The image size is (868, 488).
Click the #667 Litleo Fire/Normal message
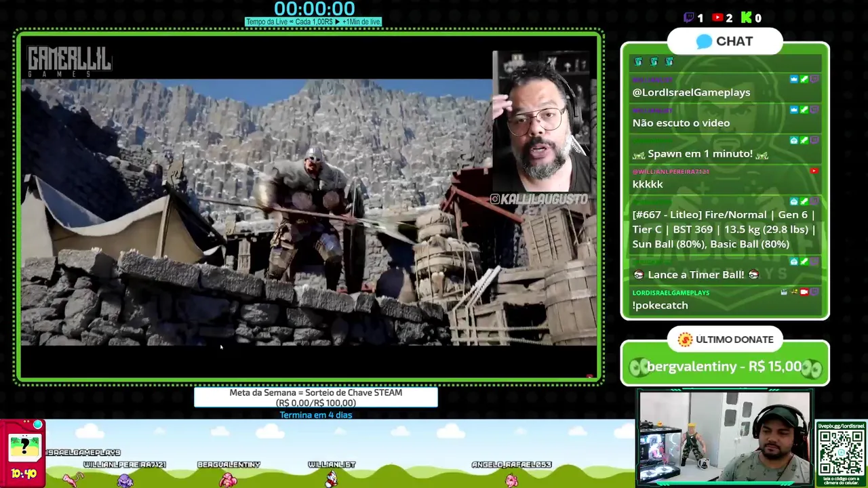(724, 229)
